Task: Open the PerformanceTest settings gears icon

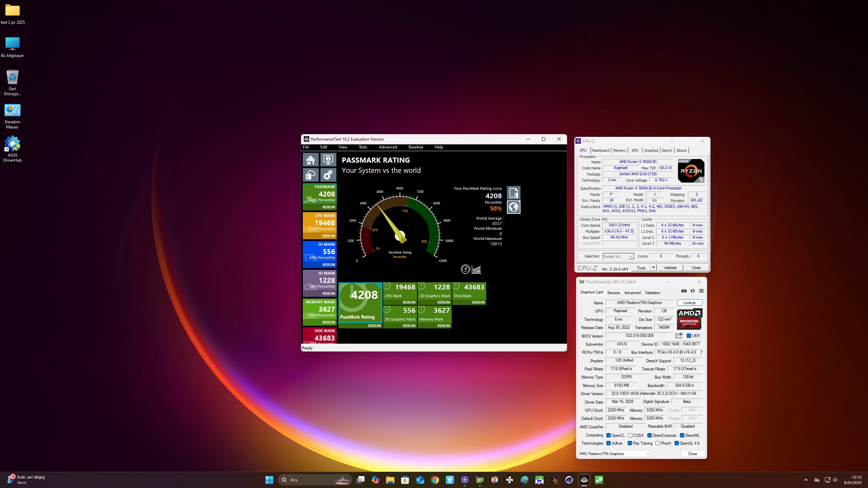Action: tap(328, 175)
